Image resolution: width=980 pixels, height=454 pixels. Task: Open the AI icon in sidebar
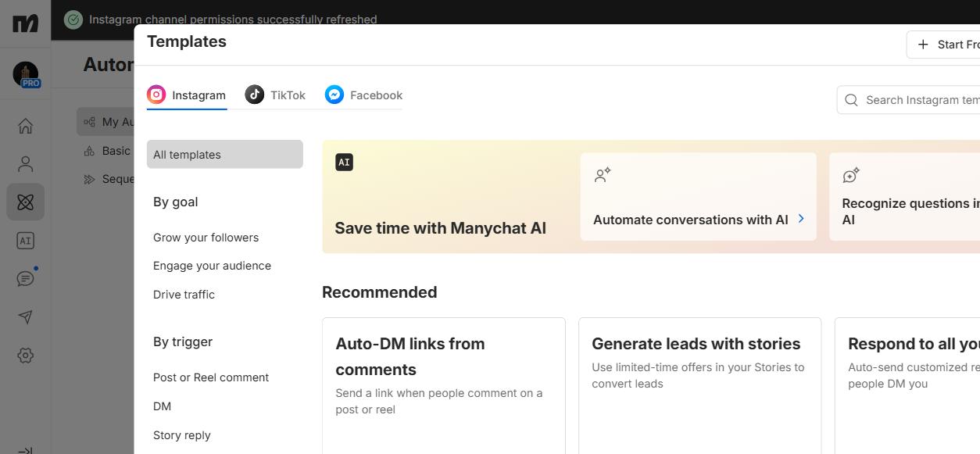click(25, 241)
